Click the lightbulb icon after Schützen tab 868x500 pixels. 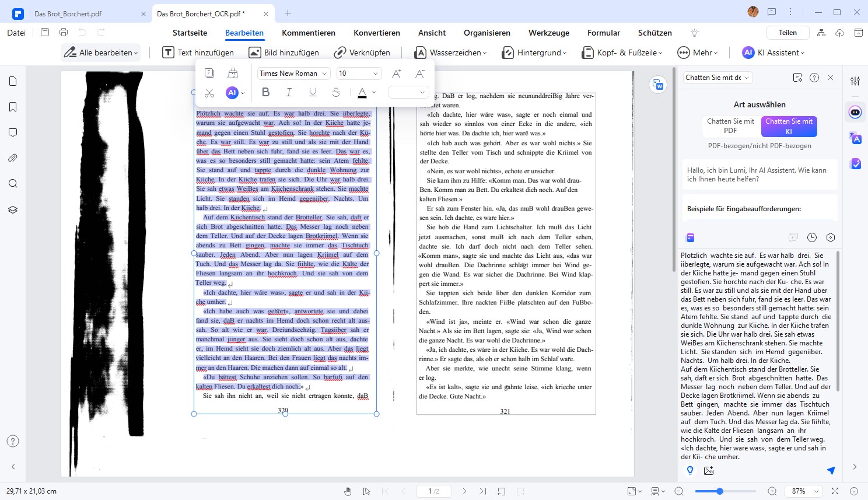[x=694, y=33]
